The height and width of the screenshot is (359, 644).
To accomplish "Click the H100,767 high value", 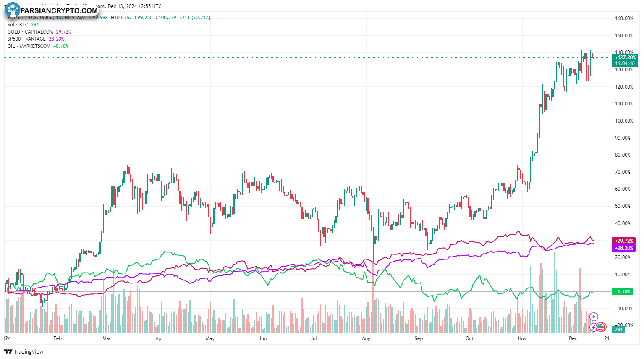I will tap(121, 18).
